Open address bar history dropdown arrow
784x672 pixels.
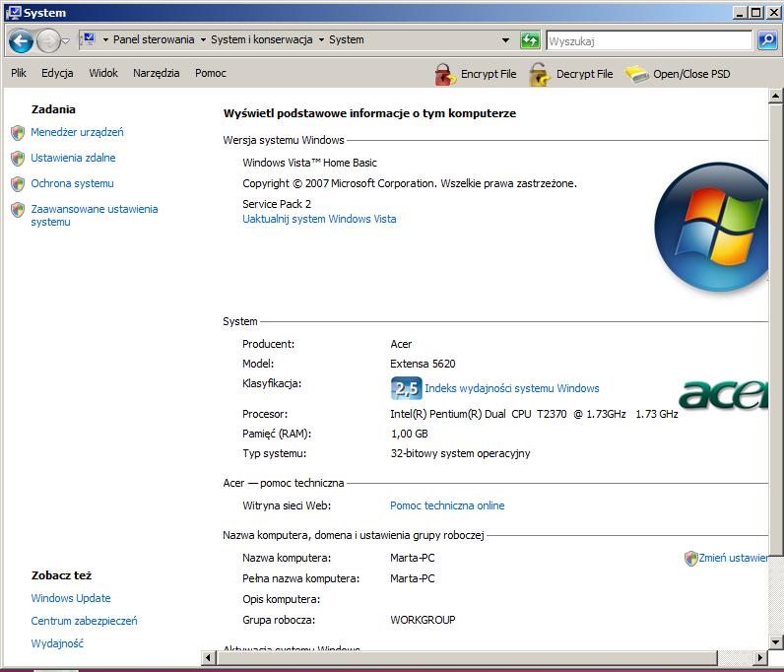tap(505, 40)
